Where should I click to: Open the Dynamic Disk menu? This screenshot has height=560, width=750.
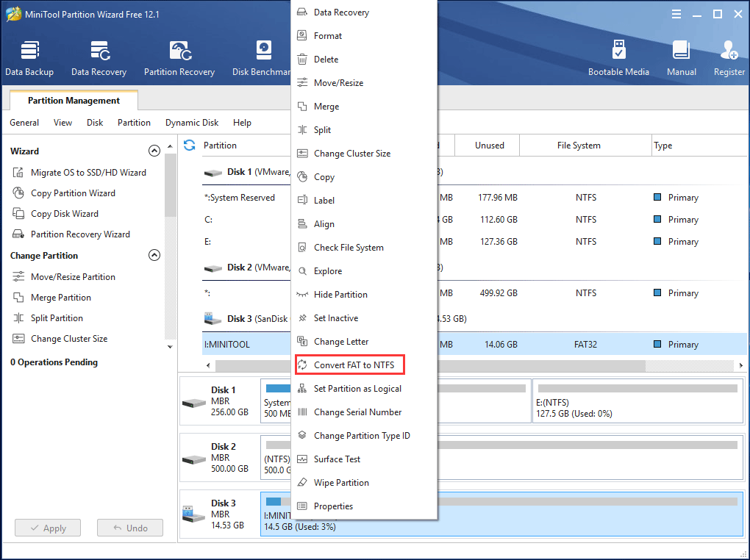[x=192, y=123]
